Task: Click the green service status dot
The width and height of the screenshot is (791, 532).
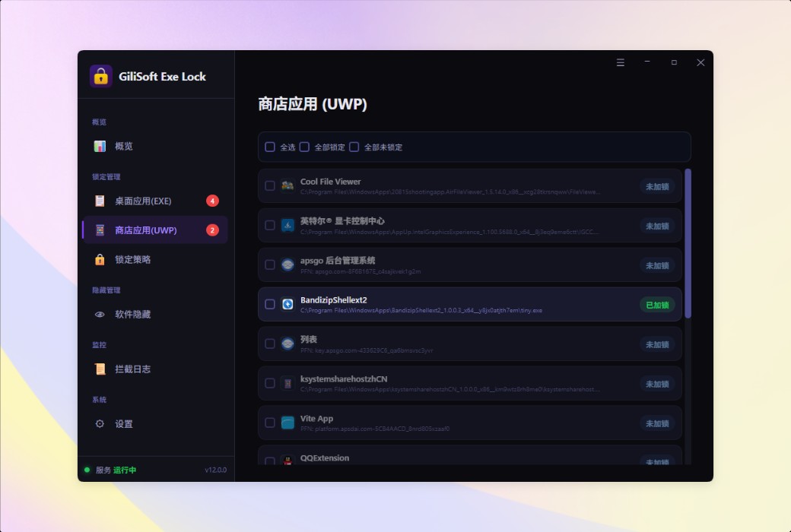Action: point(87,470)
